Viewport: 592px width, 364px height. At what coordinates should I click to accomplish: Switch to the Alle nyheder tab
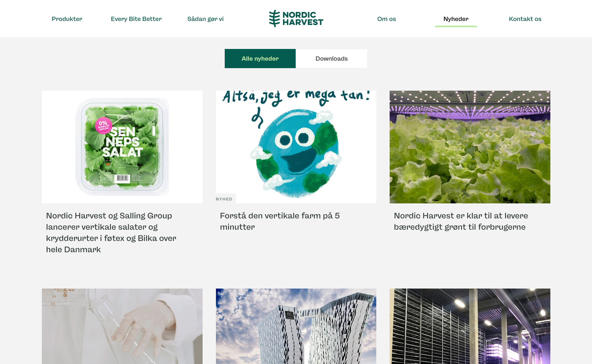tap(260, 58)
